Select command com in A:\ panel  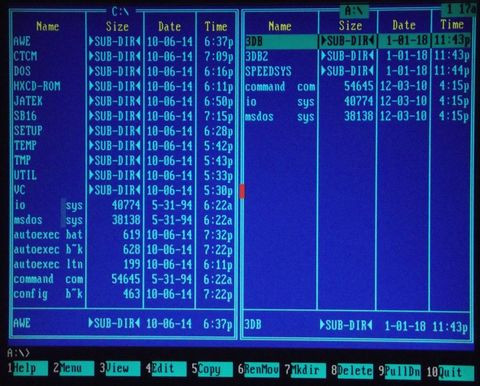click(357, 86)
